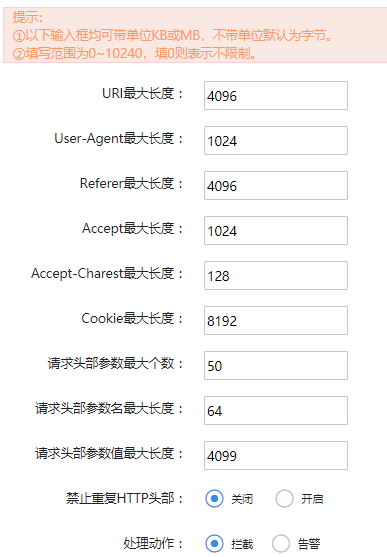This screenshot has height=557, width=387.
Task: Click the Accept最大长度 input showing 1024
Action: point(276,231)
